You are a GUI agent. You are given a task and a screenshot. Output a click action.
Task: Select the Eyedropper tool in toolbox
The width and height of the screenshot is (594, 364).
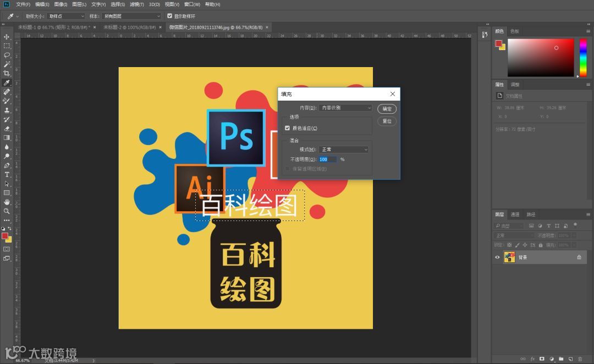(7, 82)
